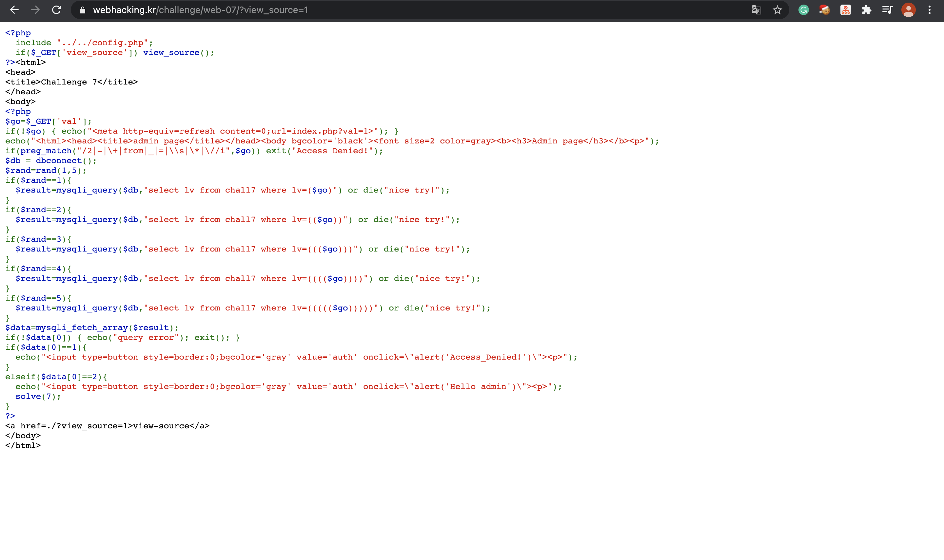Click the include config.php line
This screenshot has height=560, width=944.
84,43
